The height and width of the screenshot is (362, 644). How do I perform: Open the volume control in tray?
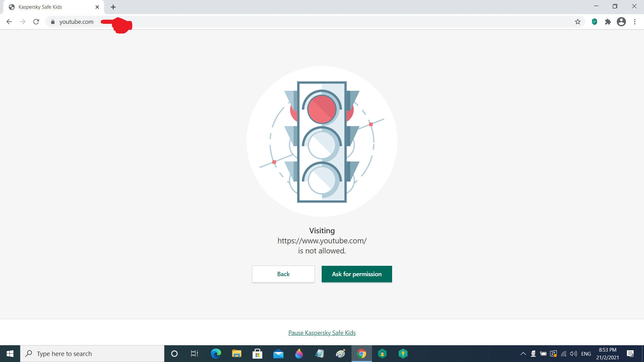574,354
